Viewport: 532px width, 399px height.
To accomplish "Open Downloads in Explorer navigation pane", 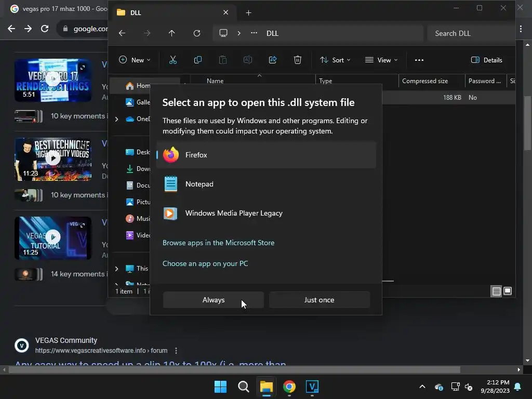I will pos(137,169).
